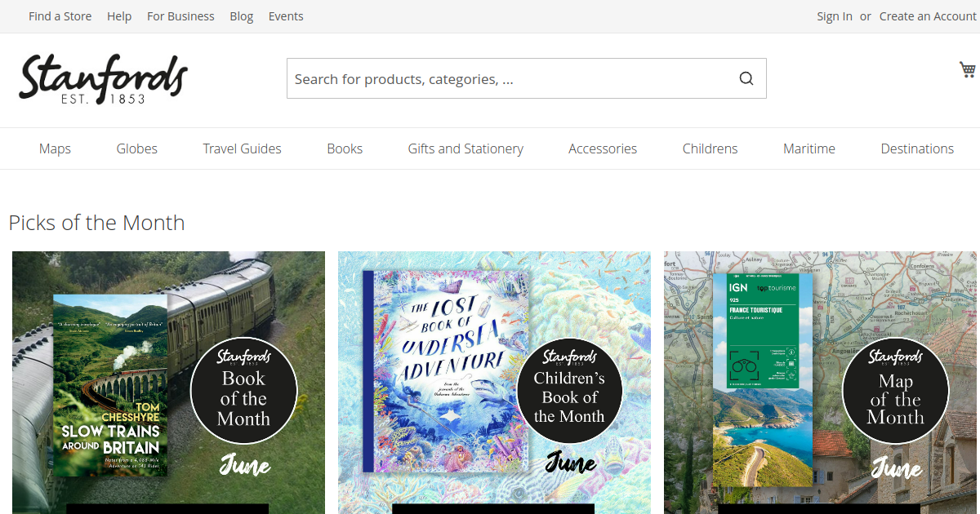This screenshot has width=980, height=514.
Task: Click the search magnifier icon
Action: pyautogui.click(x=746, y=78)
